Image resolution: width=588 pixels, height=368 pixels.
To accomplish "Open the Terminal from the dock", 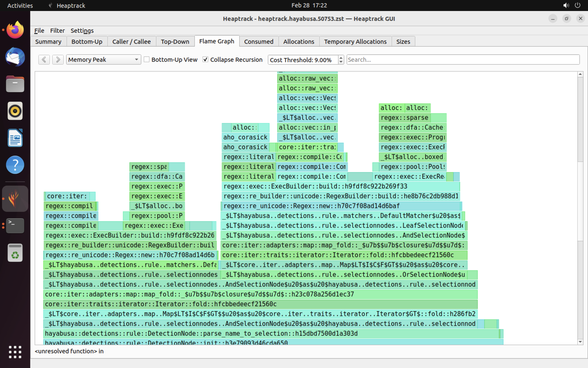I will coord(15,226).
